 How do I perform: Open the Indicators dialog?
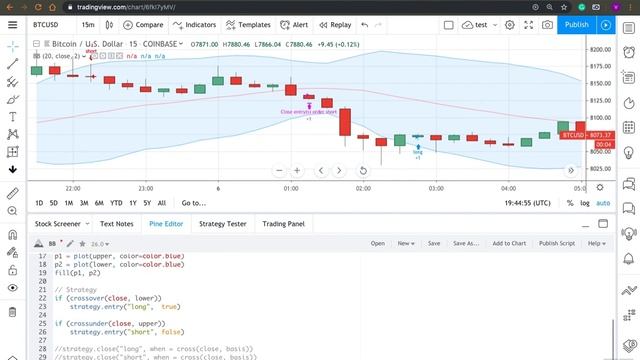pos(194,25)
